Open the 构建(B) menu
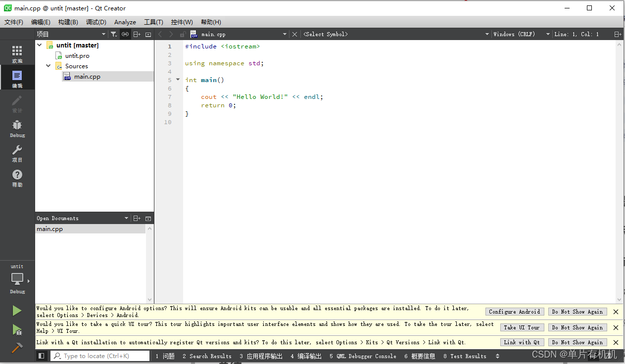The width and height of the screenshot is (625, 364). [68, 22]
